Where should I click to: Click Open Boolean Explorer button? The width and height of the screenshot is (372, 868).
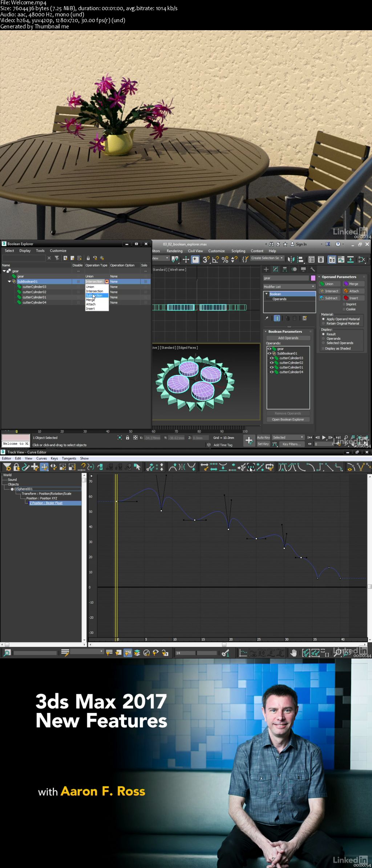click(288, 419)
